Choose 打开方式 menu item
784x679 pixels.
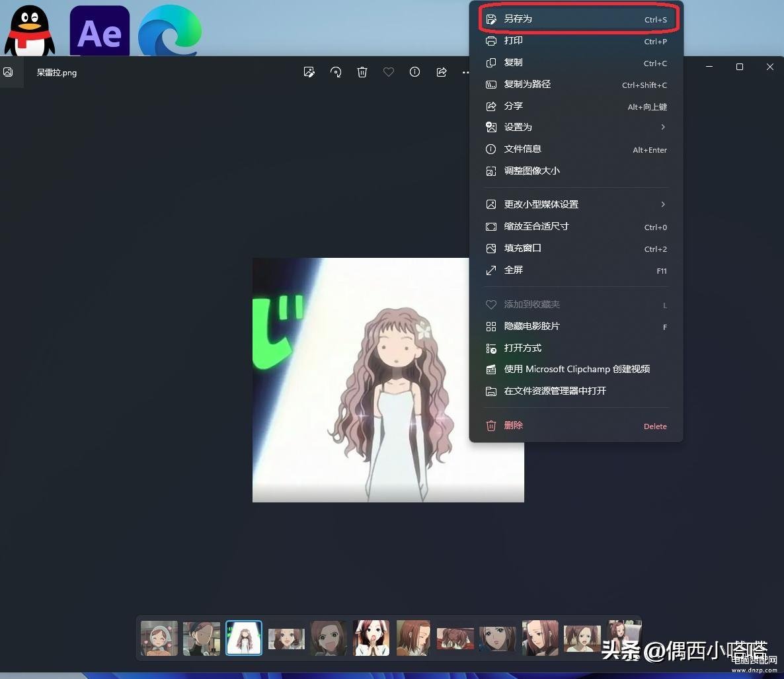click(576, 348)
